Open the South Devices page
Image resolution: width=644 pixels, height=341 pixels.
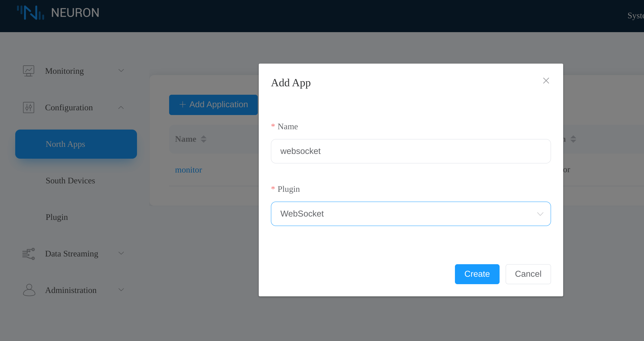70,180
